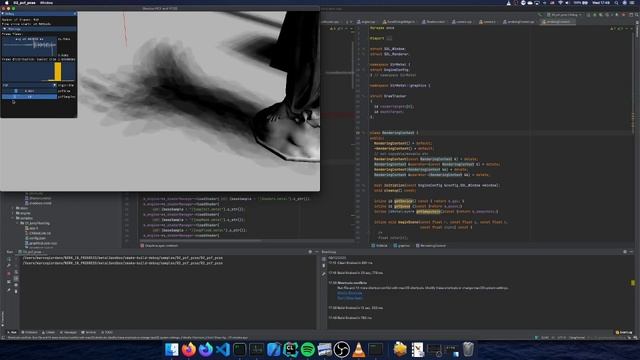Open VLC from the dock
640x360 pixels.
click(x=358, y=350)
